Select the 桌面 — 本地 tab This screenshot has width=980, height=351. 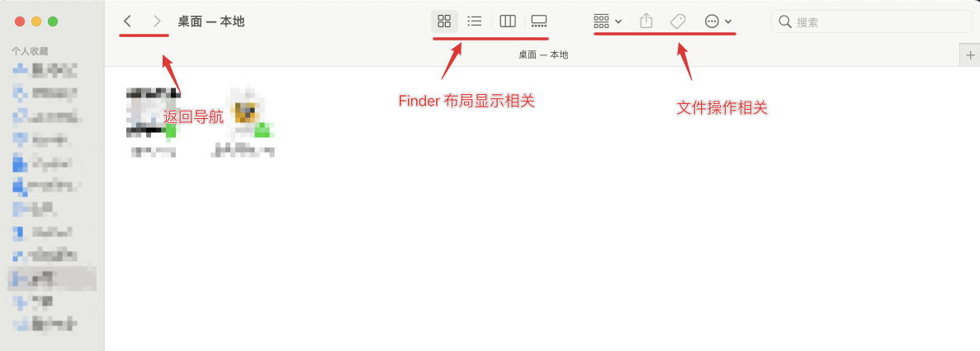tap(542, 55)
